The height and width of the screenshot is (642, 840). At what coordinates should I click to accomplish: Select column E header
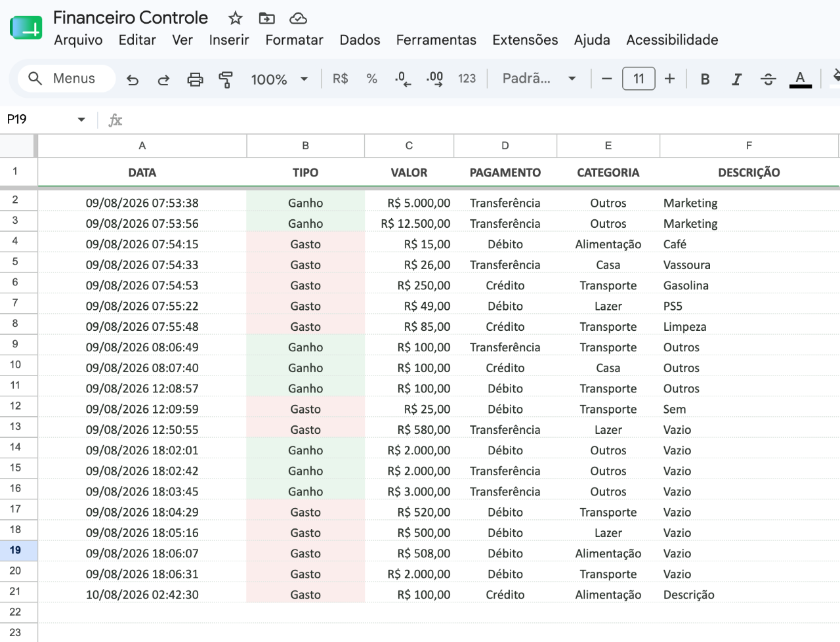coord(608,146)
